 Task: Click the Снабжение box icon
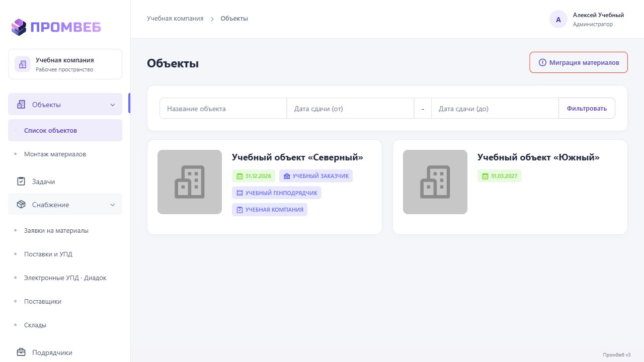21,205
